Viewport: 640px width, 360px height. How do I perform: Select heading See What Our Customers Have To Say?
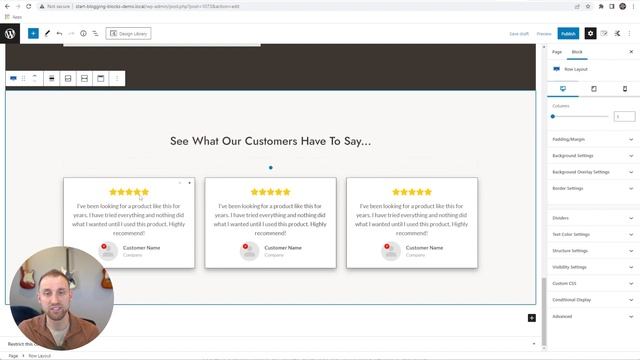click(270, 141)
